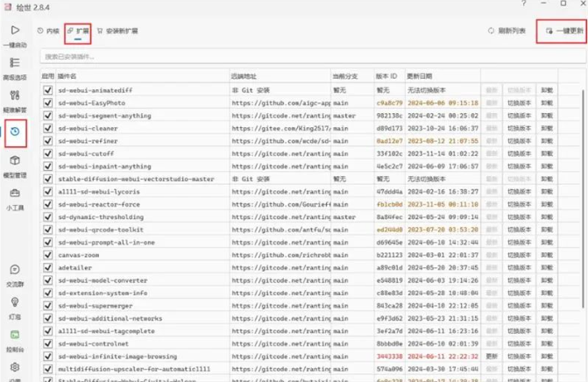Image resolution: width=588 pixels, height=382 pixels.
Task: Focus the installed plugin search field
Action: pos(313,57)
